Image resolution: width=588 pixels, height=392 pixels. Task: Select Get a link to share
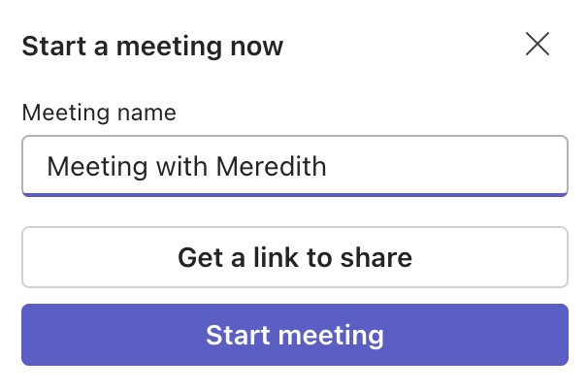294,257
